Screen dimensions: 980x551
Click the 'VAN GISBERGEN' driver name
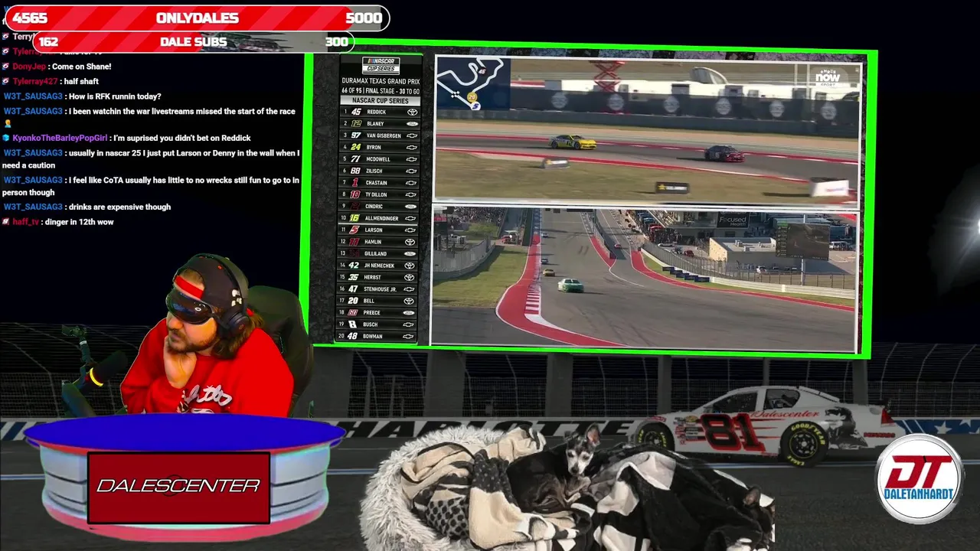384,135
